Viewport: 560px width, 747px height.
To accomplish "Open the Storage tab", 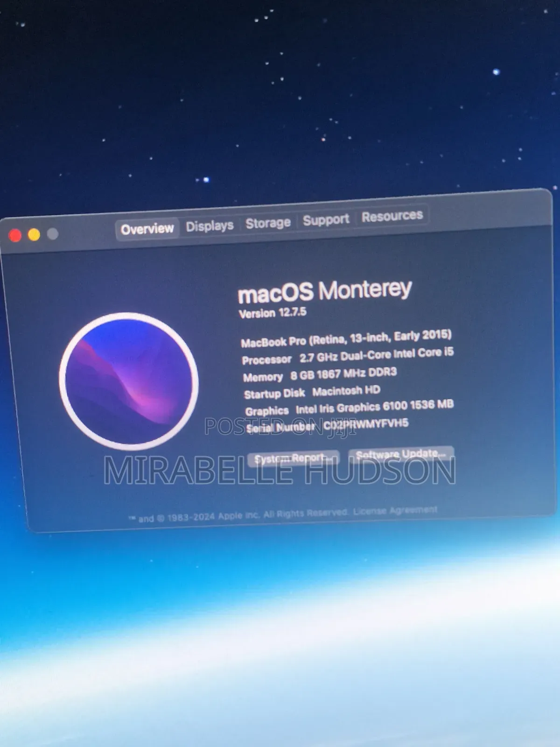I will tap(268, 223).
